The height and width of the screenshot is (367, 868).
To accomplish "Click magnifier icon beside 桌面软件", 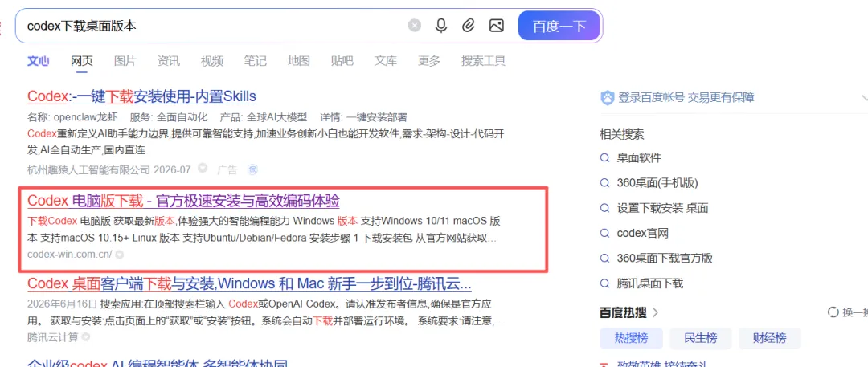I will [605, 157].
